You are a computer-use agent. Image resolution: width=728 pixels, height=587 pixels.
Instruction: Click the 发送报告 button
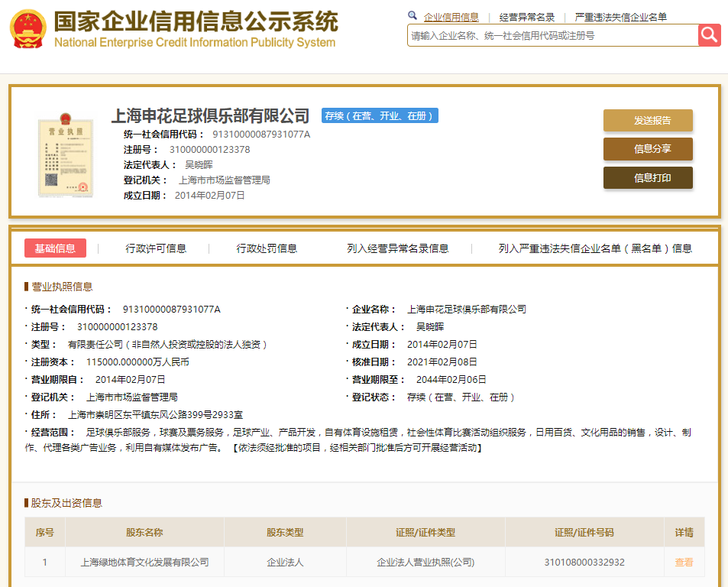click(x=648, y=120)
